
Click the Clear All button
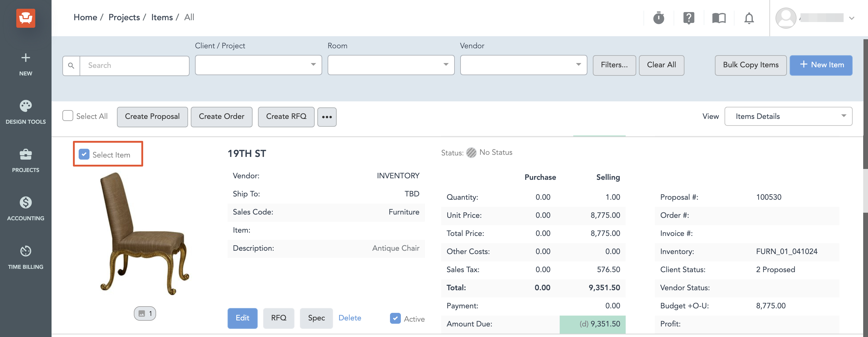pyautogui.click(x=661, y=65)
